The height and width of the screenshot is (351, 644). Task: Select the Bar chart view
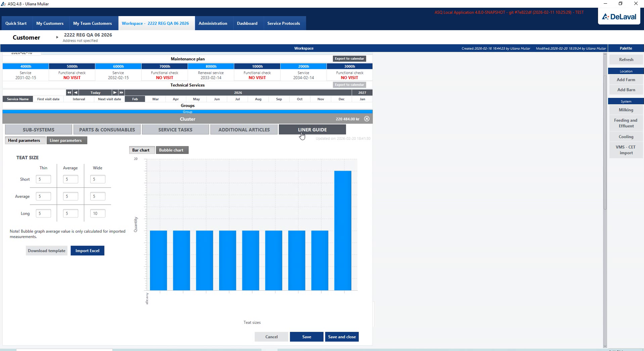(142, 150)
